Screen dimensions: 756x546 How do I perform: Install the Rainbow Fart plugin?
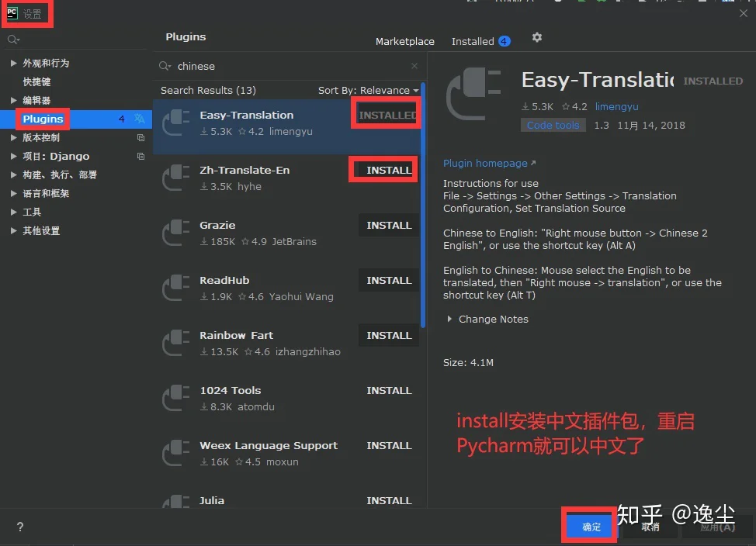(x=389, y=335)
